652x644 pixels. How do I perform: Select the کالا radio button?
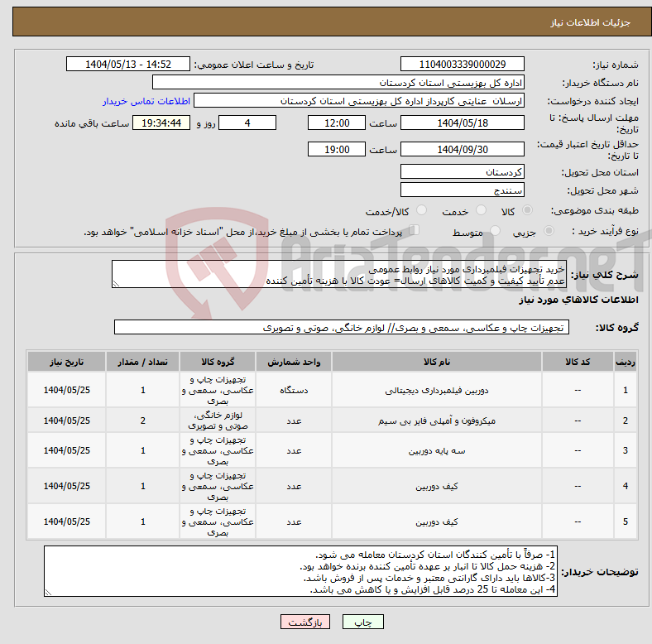click(527, 210)
